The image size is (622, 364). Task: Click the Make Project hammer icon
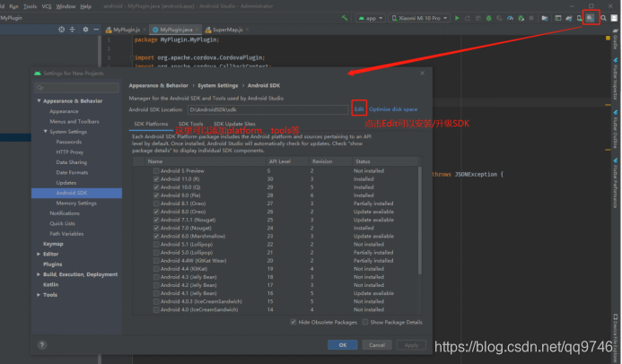tap(345, 18)
